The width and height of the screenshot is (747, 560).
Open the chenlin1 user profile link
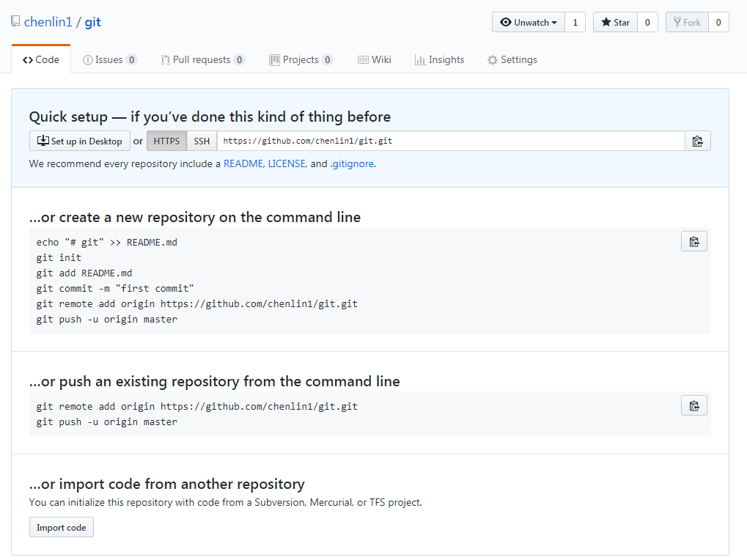pyautogui.click(x=48, y=22)
